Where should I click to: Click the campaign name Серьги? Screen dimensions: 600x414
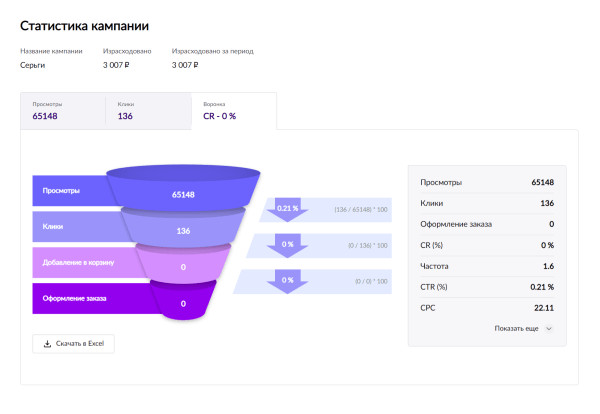[33, 65]
